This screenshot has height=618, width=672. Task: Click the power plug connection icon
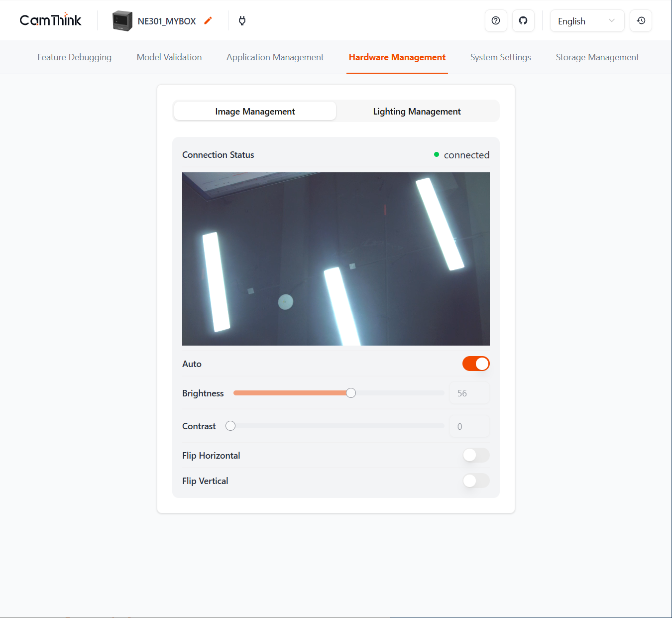pos(242,21)
